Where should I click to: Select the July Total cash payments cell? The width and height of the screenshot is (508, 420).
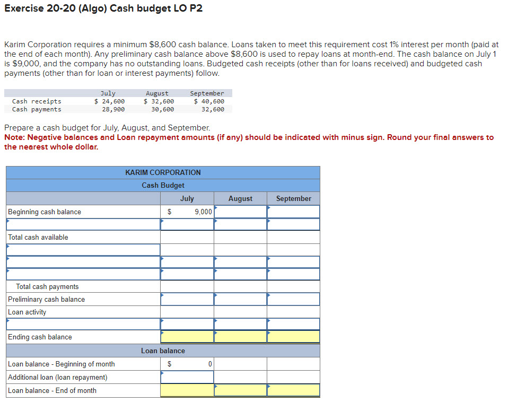[x=187, y=286]
